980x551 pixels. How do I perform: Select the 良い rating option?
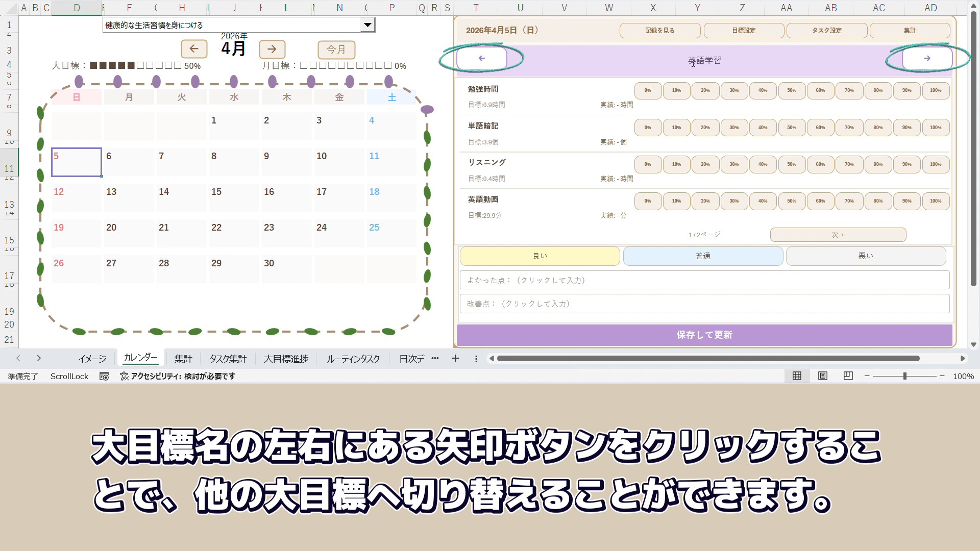point(540,256)
